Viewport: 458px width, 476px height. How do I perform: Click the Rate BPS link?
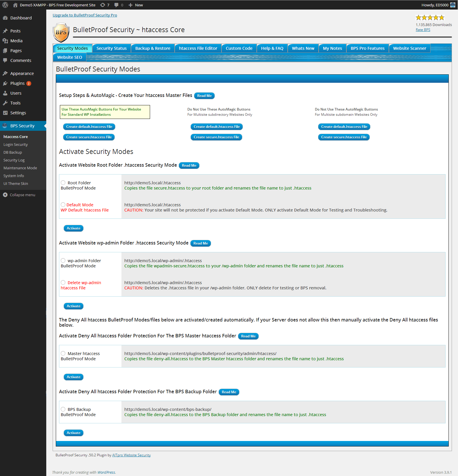point(423,30)
